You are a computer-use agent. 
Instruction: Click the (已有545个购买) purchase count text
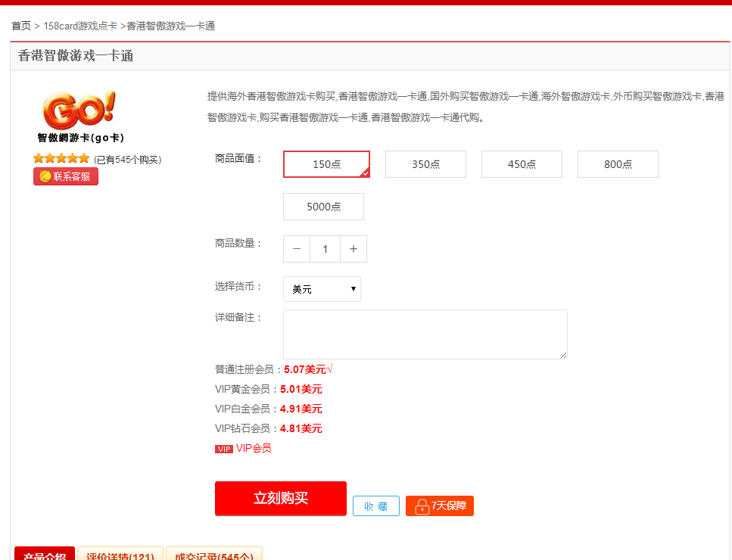coord(127,160)
